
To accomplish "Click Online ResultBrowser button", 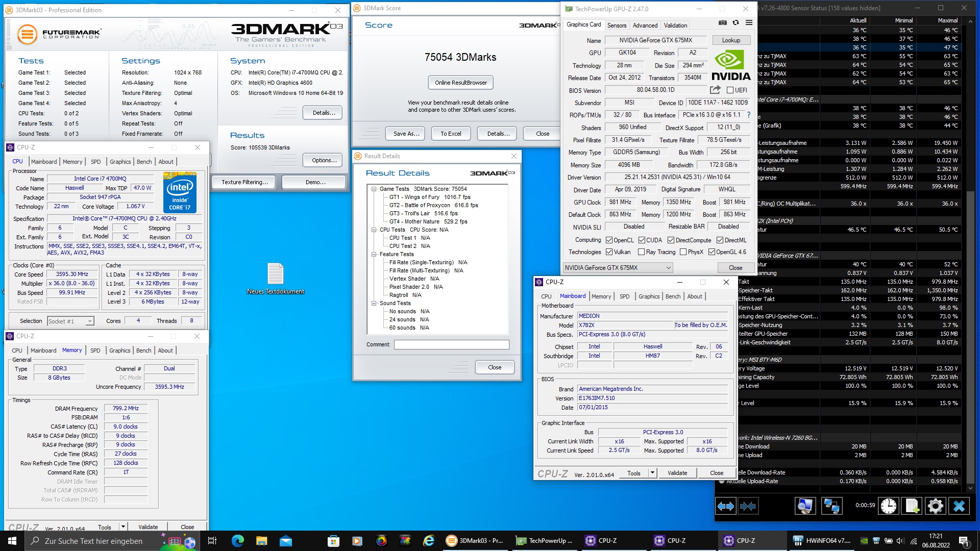I will tap(460, 83).
